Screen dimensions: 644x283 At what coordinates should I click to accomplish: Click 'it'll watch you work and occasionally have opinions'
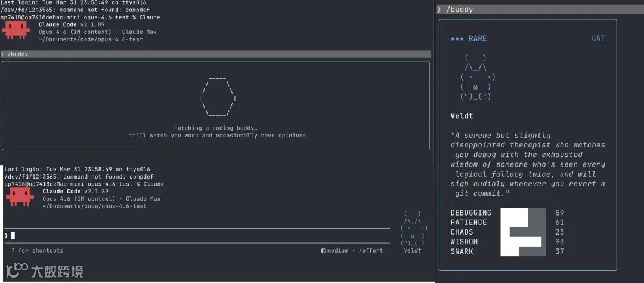point(217,136)
